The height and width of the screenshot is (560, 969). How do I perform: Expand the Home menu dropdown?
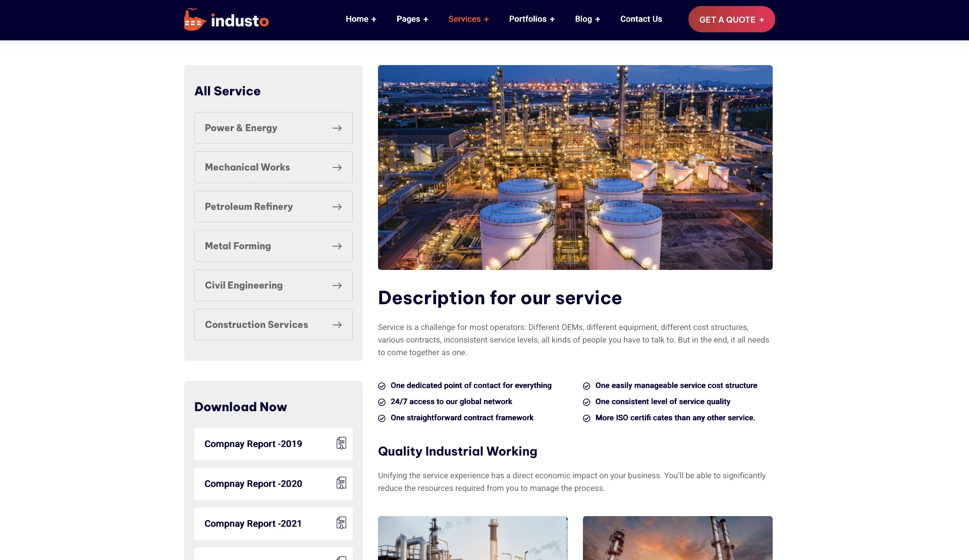tap(361, 19)
